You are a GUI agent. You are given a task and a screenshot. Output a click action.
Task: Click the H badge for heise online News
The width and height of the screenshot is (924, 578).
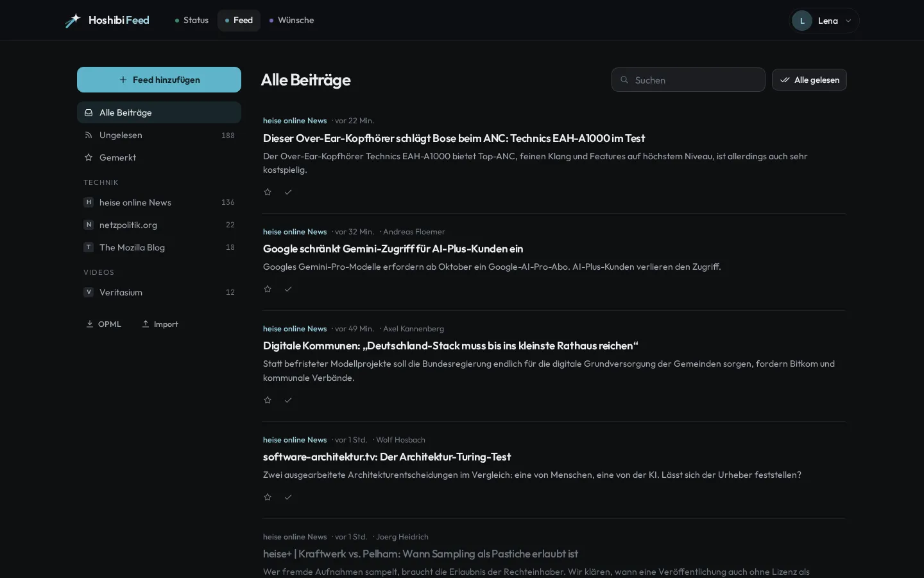(89, 202)
